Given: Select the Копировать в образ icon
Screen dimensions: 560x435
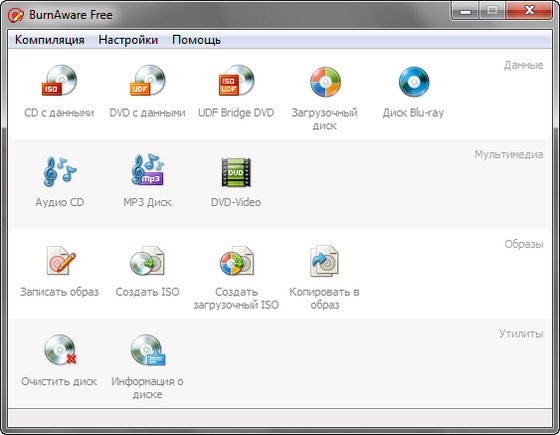Looking at the screenshot, I should [324, 261].
